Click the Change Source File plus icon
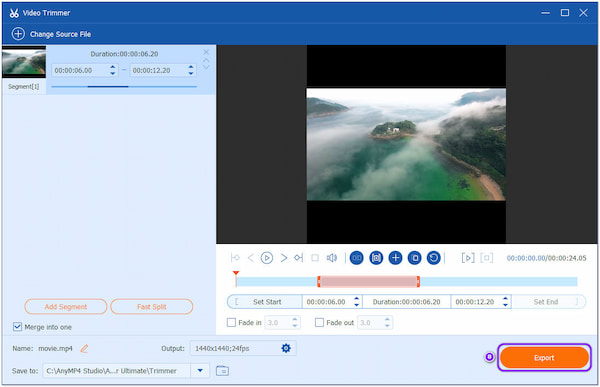600x387 pixels. (x=18, y=34)
